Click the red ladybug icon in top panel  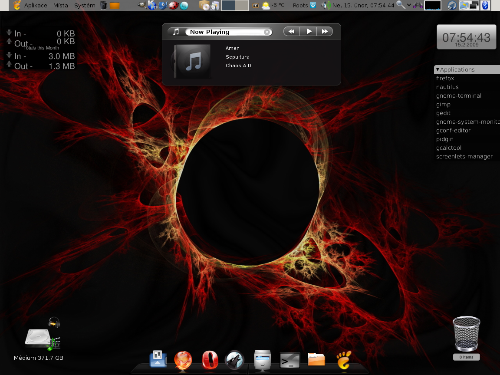[x=173, y=5]
